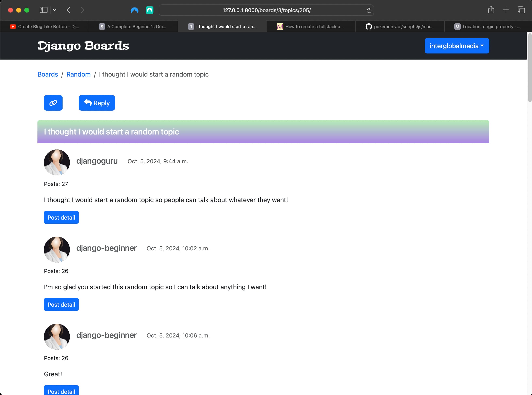Open Post detail under the Great! post
532x395 pixels.
(61, 391)
